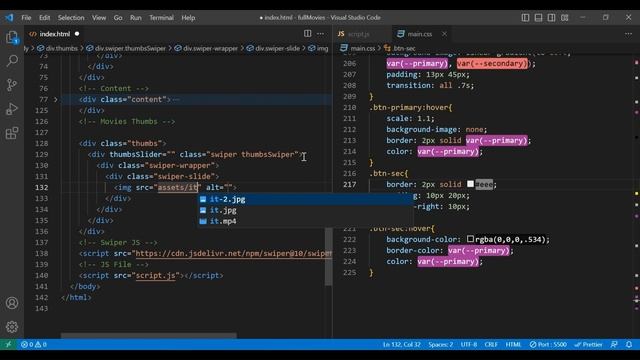Screen dimensions: 640x360
Task: Select main.css tab
Action: (x=420, y=34)
